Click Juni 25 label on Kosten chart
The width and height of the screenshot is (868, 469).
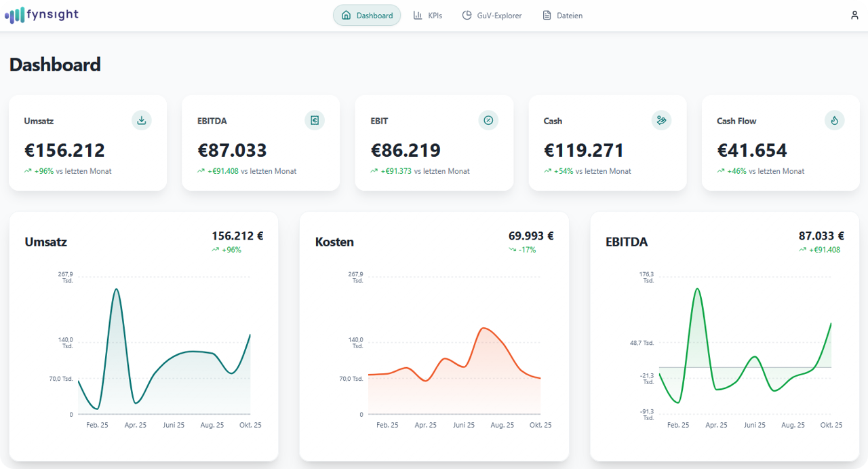(464, 425)
